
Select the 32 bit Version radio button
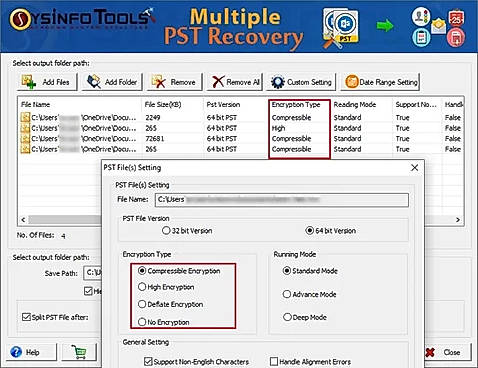tap(166, 230)
